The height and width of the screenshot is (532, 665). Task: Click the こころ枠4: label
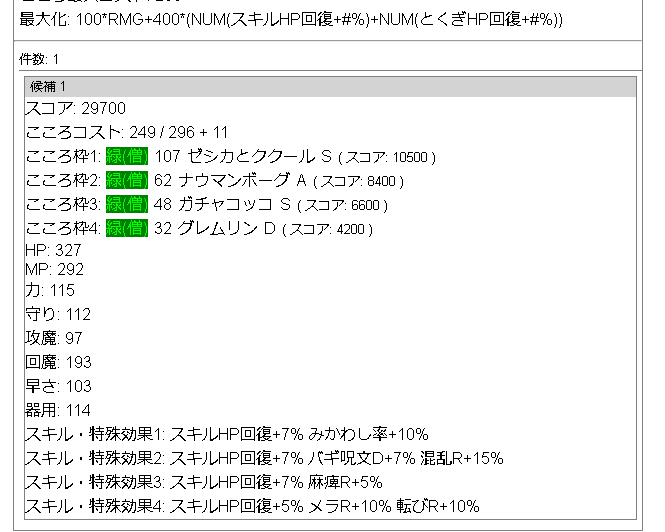click(64, 228)
